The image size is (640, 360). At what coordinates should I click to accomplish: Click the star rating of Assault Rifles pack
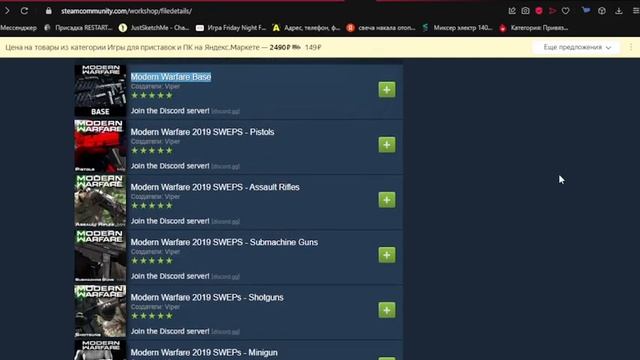[x=152, y=206]
